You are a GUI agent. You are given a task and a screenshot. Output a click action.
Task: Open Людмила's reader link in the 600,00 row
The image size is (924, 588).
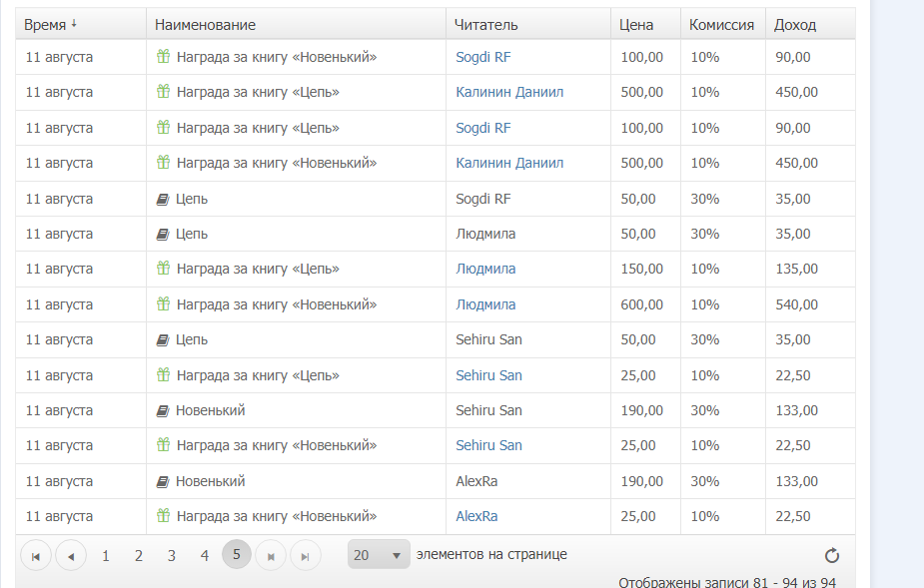click(x=485, y=304)
